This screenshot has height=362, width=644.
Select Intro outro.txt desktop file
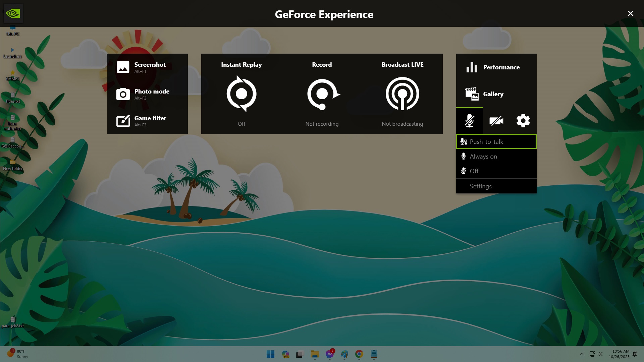pos(13,123)
